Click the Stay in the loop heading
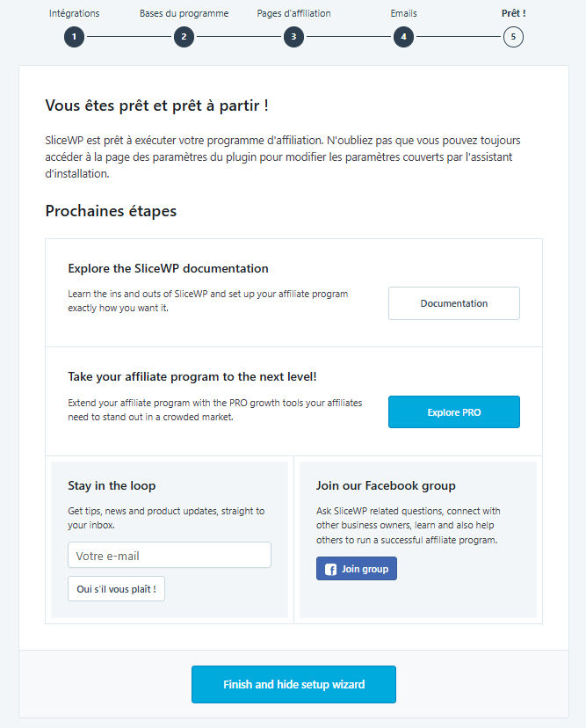This screenshot has width=586, height=728. [112, 485]
